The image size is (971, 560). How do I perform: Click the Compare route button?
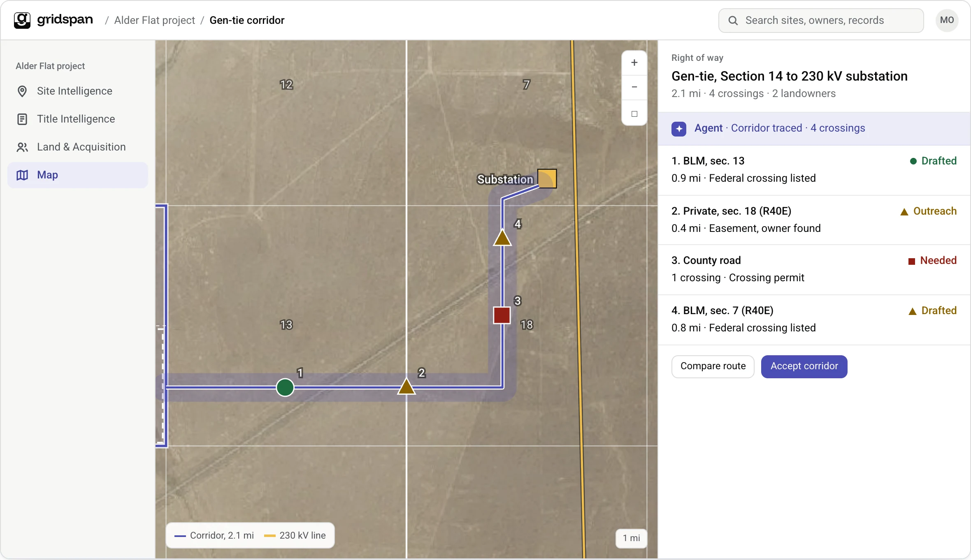713,366
